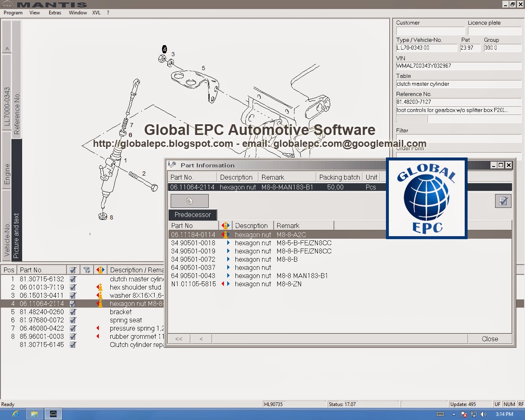525x420 pixels.
Task: Toggle order checkbox for 06.01013-7119
Action: coord(73,287)
